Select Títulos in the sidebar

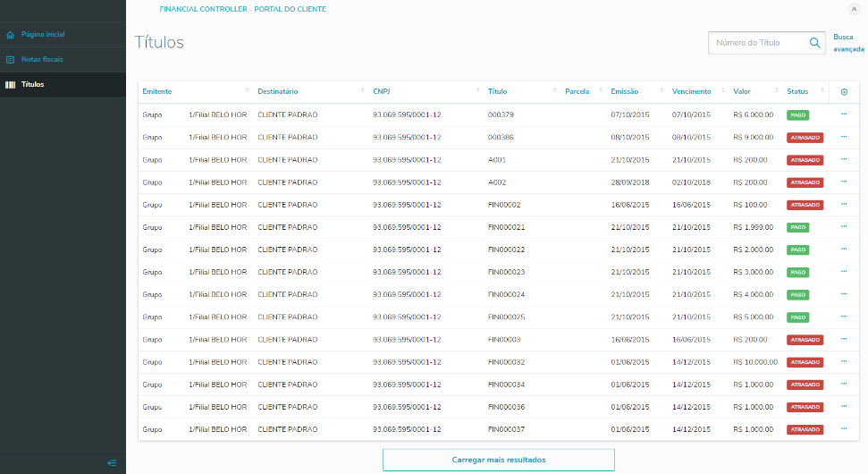point(33,85)
